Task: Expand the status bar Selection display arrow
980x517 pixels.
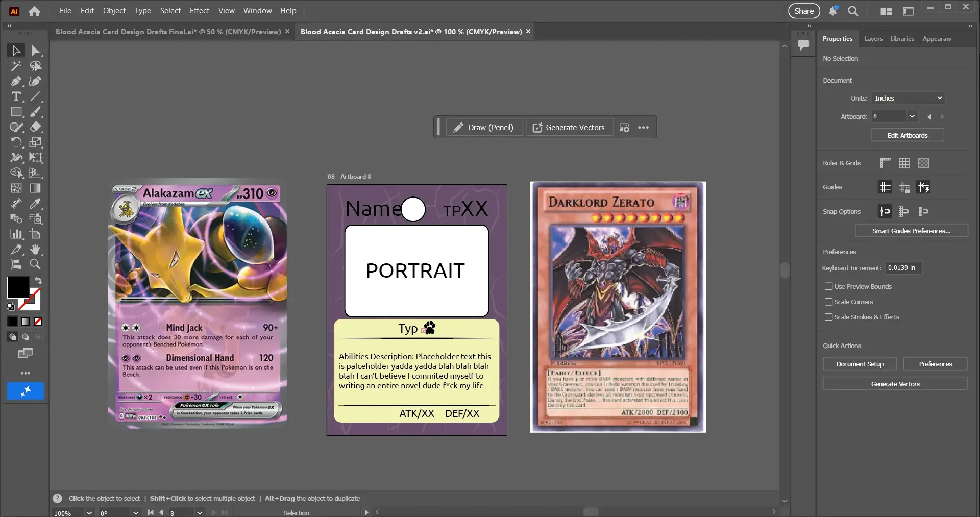Action: click(x=366, y=512)
